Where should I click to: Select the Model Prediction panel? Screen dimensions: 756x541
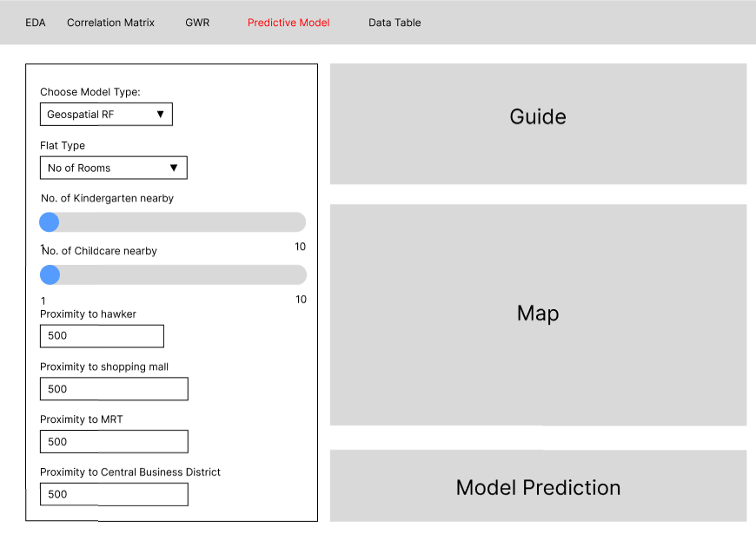point(538,486)
